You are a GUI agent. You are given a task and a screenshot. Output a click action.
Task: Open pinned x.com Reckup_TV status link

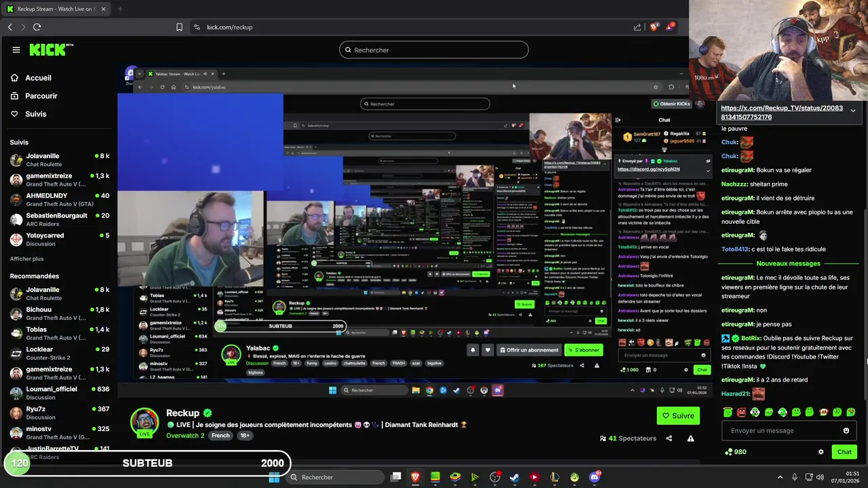[x=781, y=113]
